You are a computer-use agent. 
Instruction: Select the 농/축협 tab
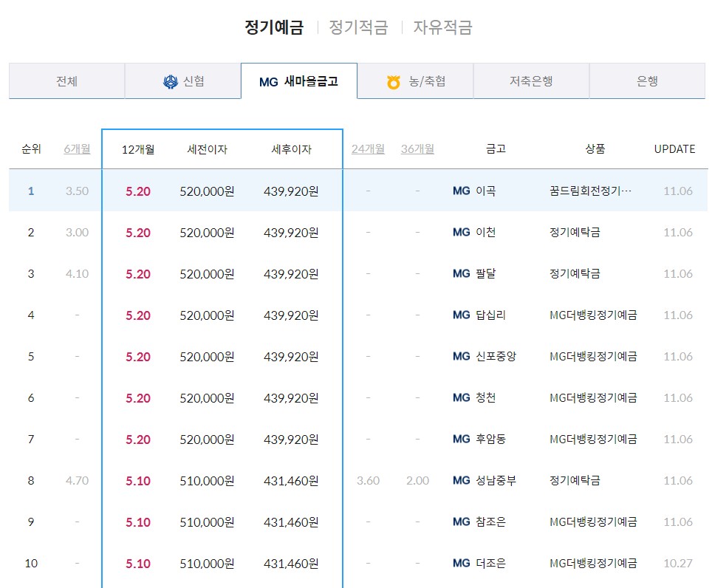coord(416,81)
